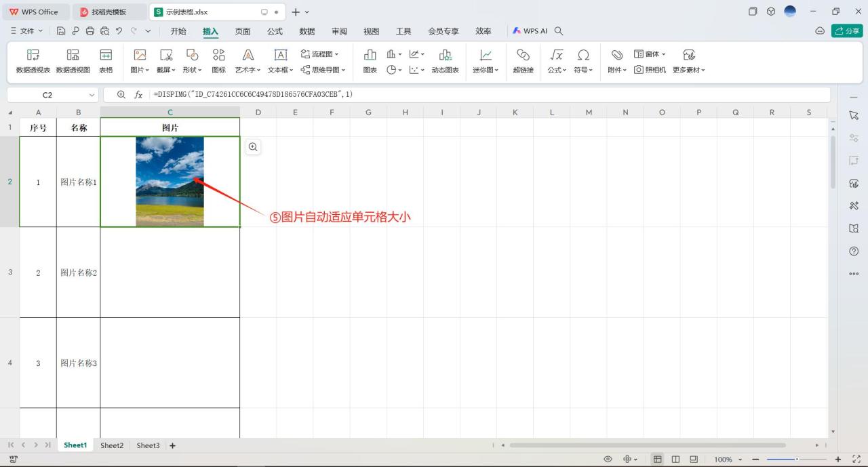Viewport: 868px width, 467px height.
Task: Undo the last action
Action: [119, 31]
